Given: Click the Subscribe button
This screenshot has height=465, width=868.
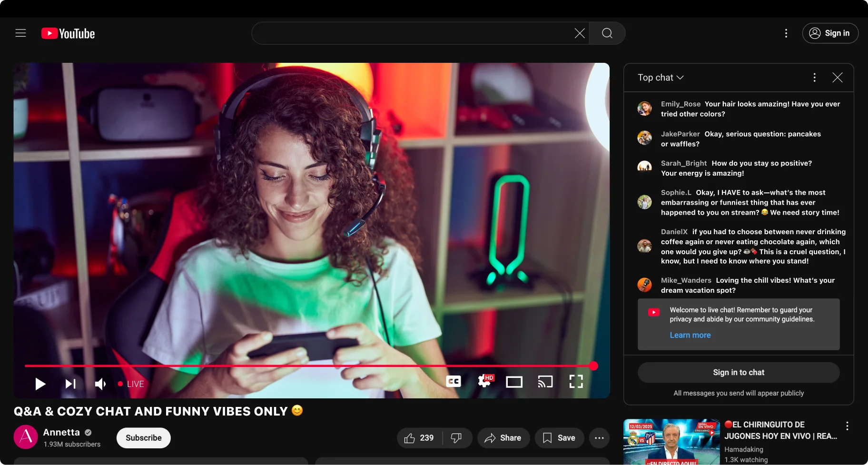Looking at the screenshot, I should click(143, 438).
